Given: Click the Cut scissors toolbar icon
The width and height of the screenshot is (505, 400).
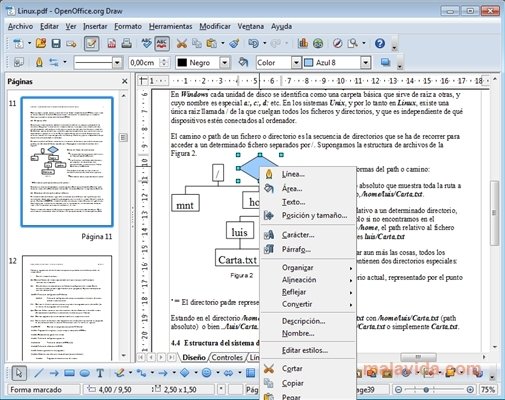Looking at the screenshot, I should pyautogui.click(x=182, y=43).
